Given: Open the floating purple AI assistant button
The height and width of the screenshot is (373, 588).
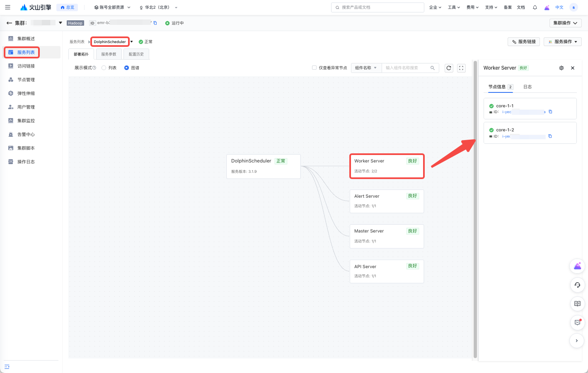Looking at the screenshot, I should click(x=577, y=266).
